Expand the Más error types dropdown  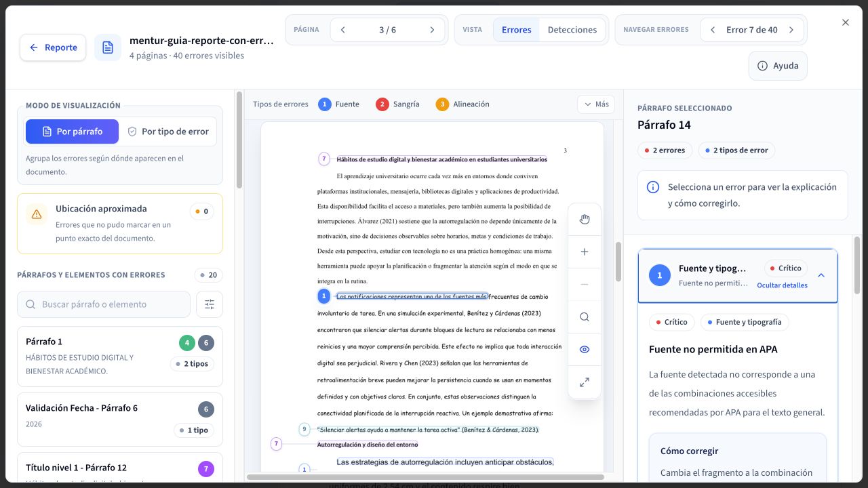pos(596,104)
